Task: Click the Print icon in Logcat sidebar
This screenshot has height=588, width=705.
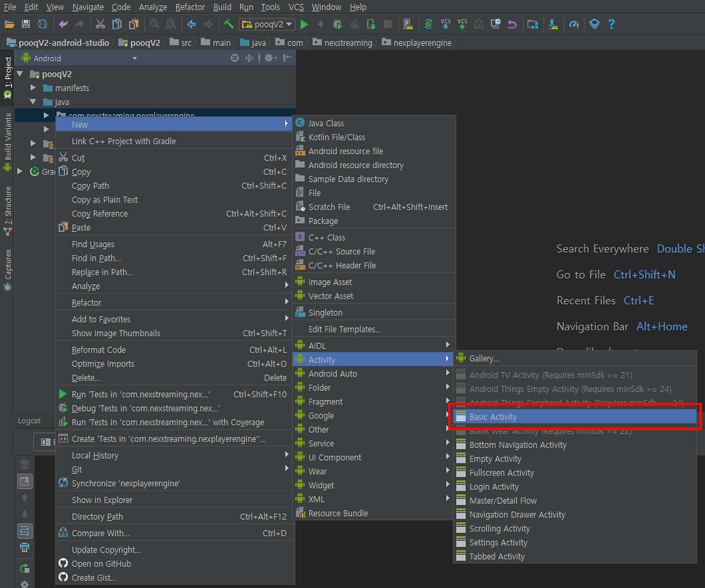Action: (x=25, y=548)
